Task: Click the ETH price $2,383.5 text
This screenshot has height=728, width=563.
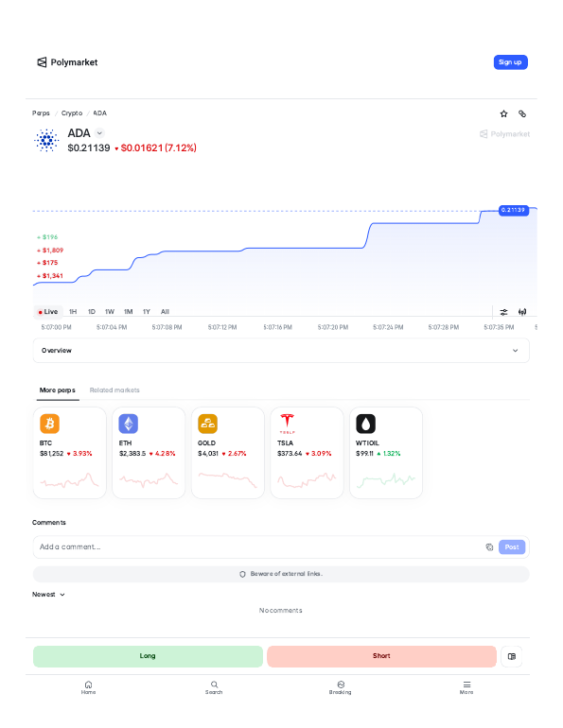Action: [x=132, y=454]
